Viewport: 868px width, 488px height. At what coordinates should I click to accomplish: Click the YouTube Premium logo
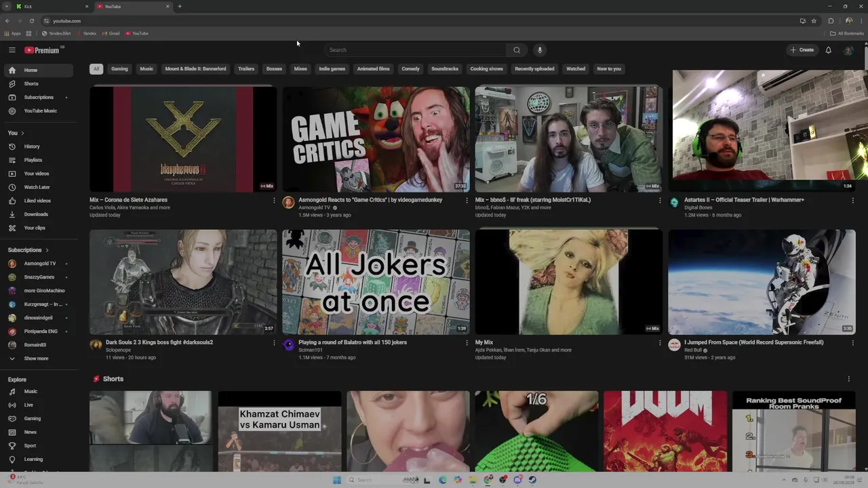(x=42, y=50)
